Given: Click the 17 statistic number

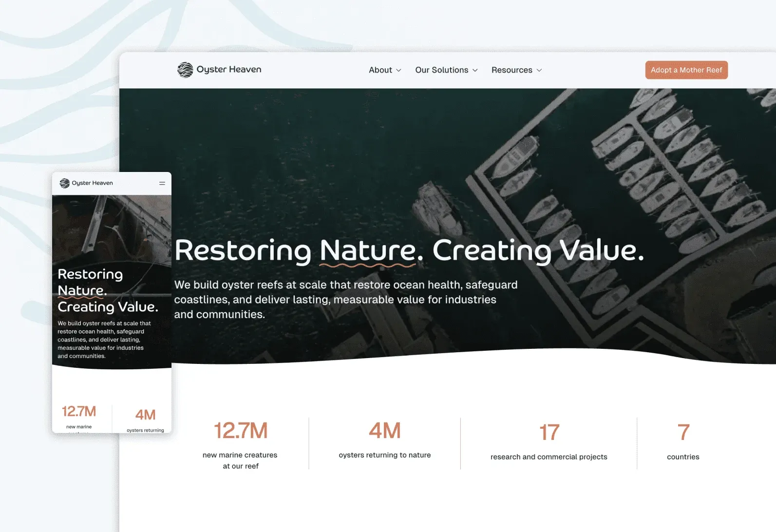Looking at the screenshot, I should click(x=549, y=433).
